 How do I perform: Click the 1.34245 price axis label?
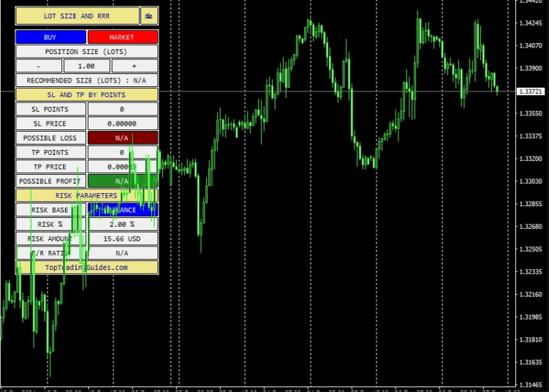click(531, 23)
